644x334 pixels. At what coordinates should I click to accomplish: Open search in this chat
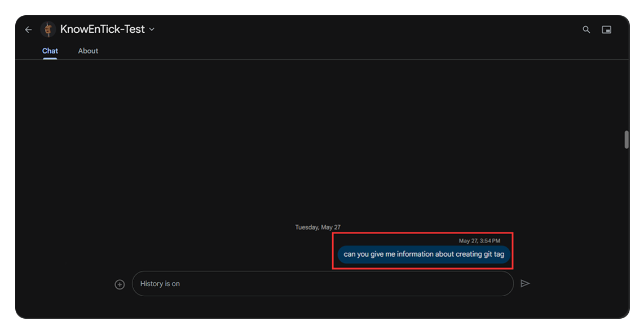coord(586,30)
